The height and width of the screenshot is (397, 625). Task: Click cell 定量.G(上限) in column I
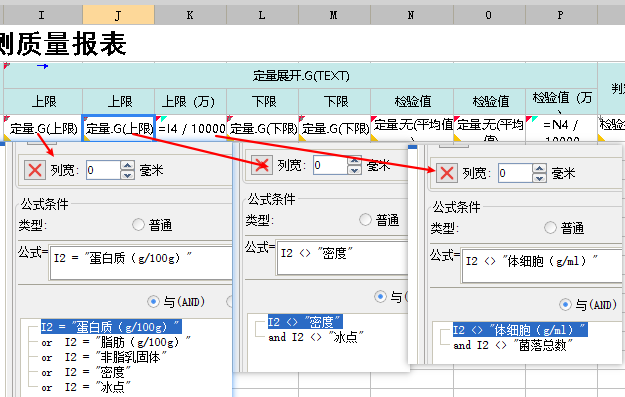click(43, 128)
